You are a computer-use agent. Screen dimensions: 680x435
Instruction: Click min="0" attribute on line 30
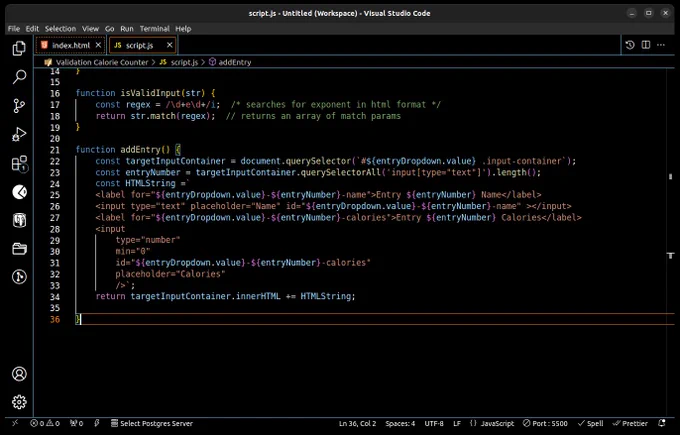(x=133, y=251)
